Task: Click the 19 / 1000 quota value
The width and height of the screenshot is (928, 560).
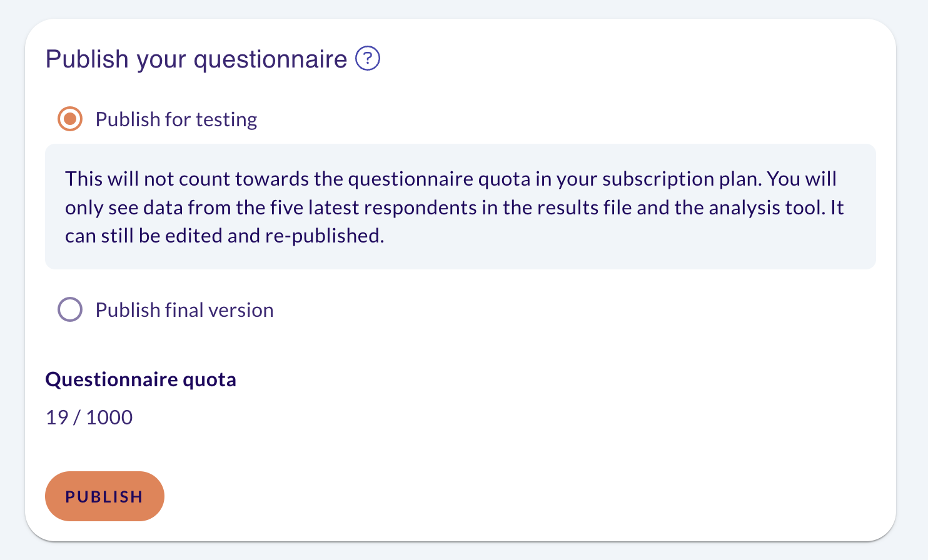Action: (x=89, y=417)
